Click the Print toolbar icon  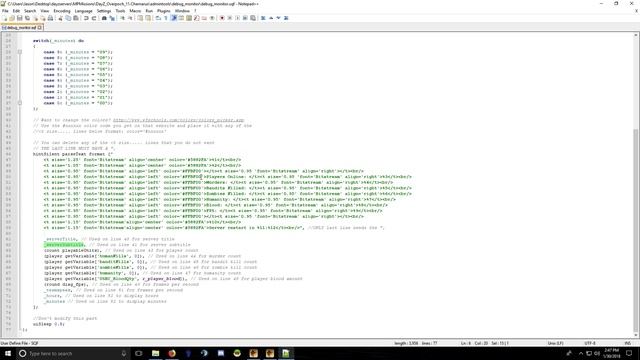coord(50,18)
